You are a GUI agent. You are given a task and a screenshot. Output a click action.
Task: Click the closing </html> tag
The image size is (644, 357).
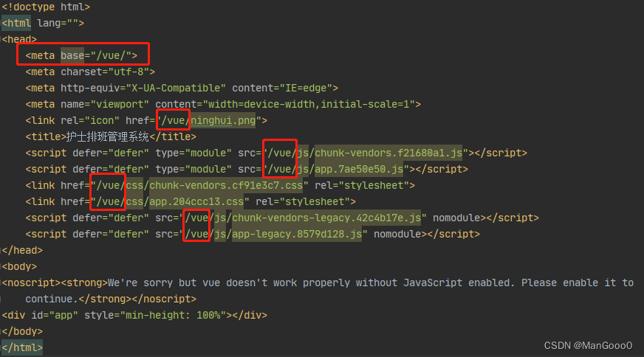[x=22, y=348]
